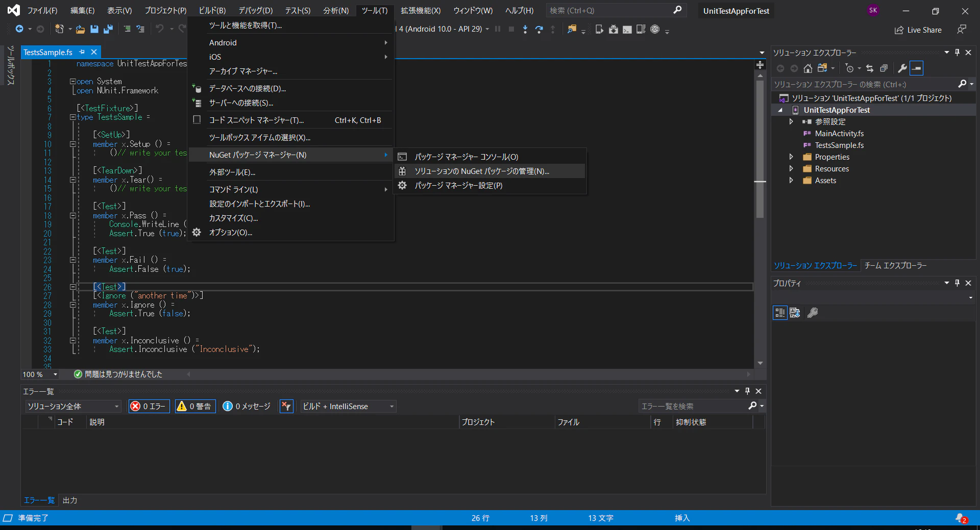Collapse the type TestsSample code outline
Screen dimensions: 980x530
[x=73, y=117]
